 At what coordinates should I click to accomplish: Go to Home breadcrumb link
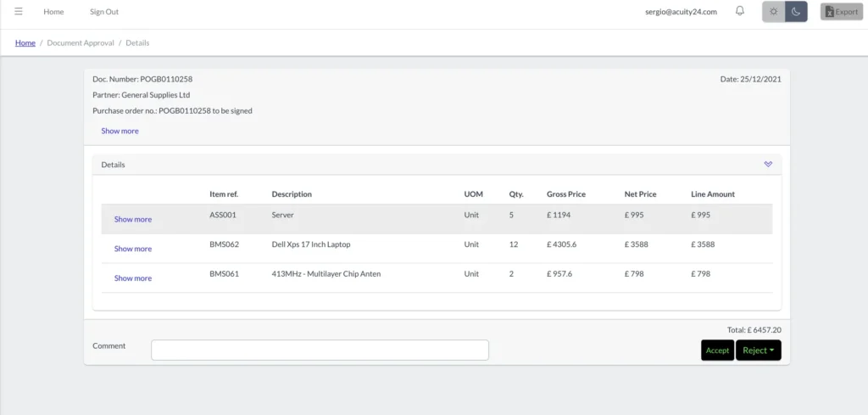[x=25, y=42]
